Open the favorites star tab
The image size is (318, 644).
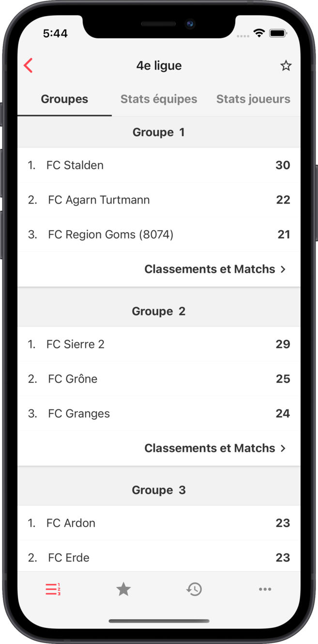click(123, 589)
